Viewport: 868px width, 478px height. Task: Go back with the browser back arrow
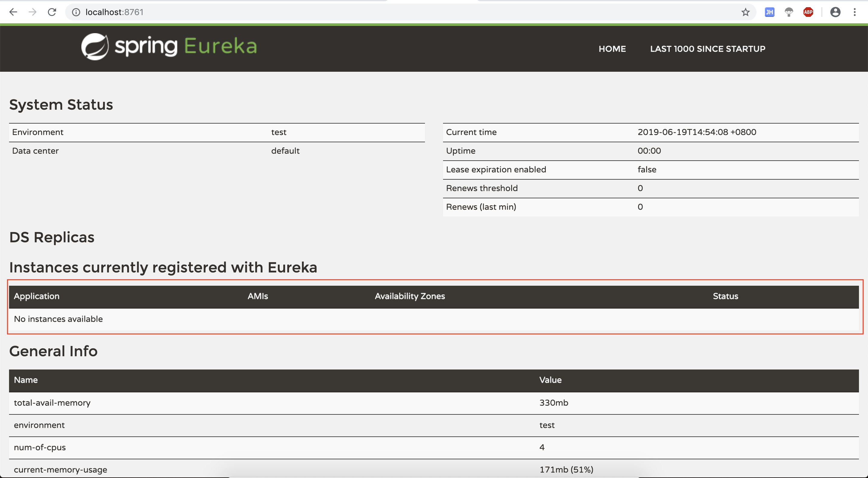point(13,12)
